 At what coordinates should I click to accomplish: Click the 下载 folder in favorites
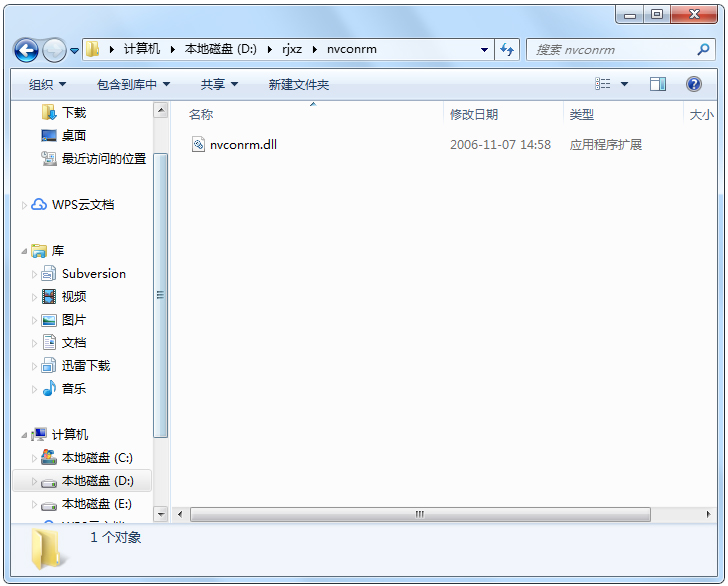tap(73, 112)
